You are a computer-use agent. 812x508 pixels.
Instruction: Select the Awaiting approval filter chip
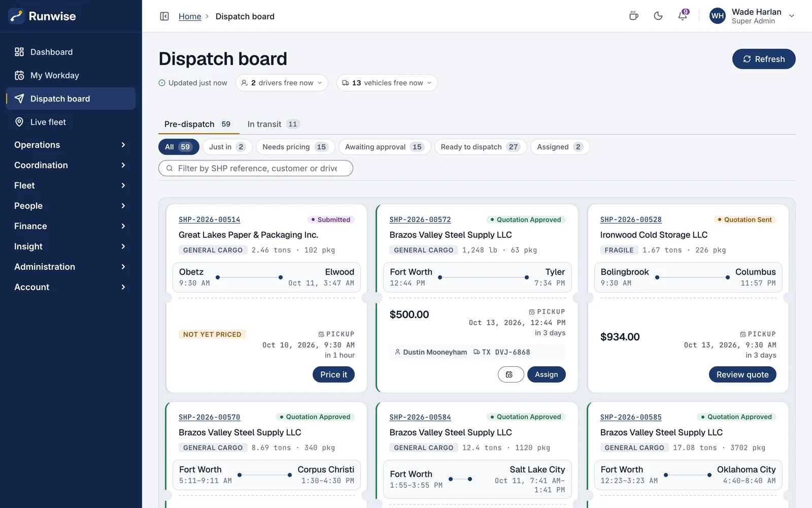coord(385,147)
